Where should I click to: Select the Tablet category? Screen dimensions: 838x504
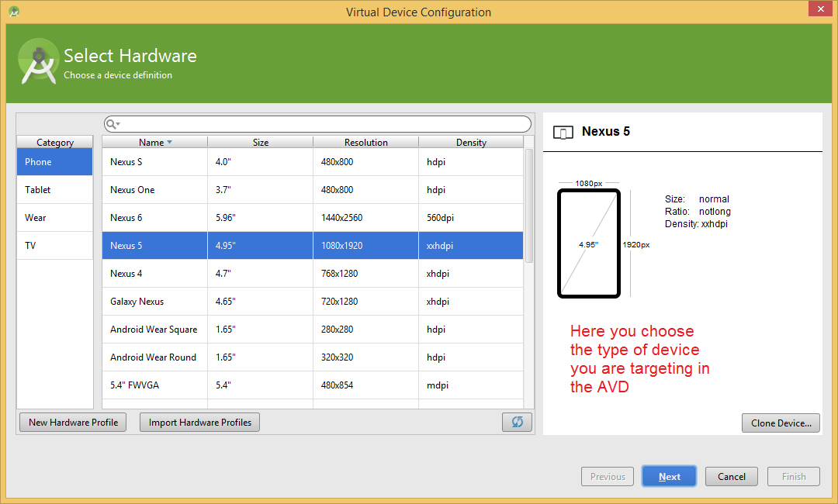click(x=54, y=190)
